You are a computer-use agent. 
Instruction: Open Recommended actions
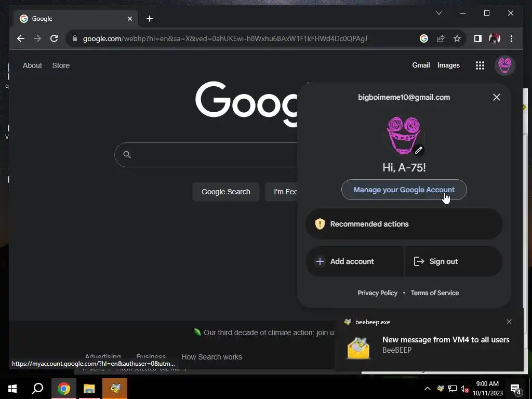(x=404, y=224)
